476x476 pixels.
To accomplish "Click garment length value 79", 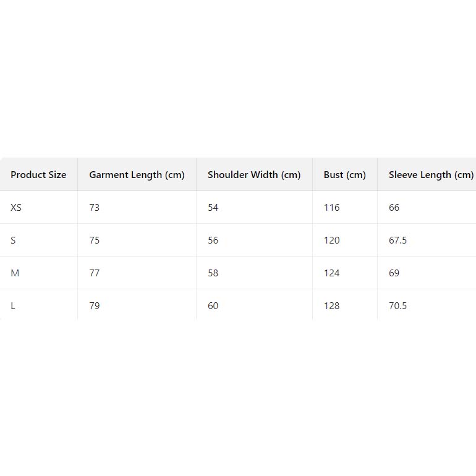I will pos(94,306).
